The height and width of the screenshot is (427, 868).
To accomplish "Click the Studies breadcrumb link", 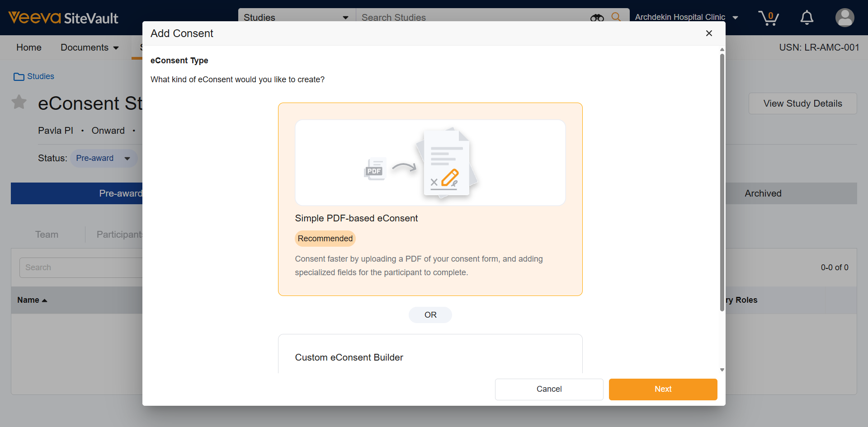I will point(41,76).
